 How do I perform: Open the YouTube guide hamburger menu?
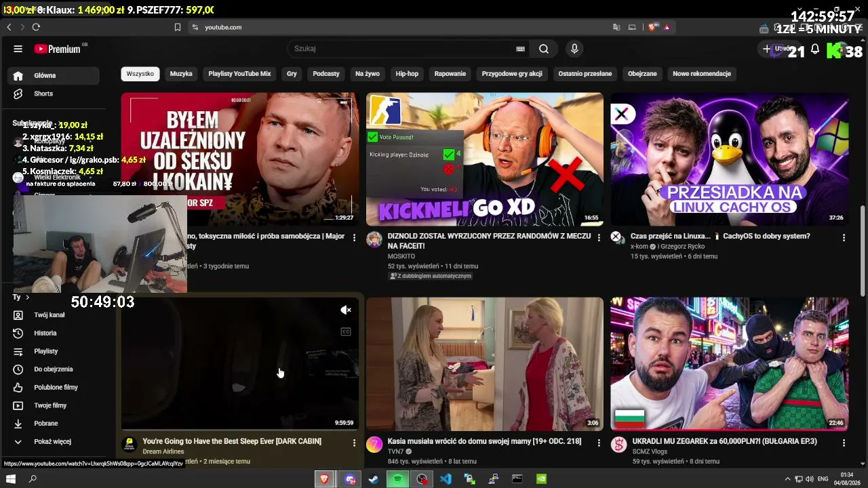[18, 49]
